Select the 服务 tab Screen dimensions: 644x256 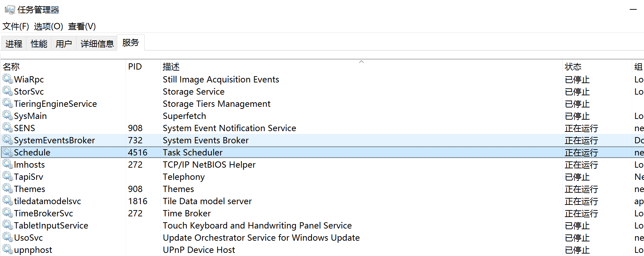point(131,42)
